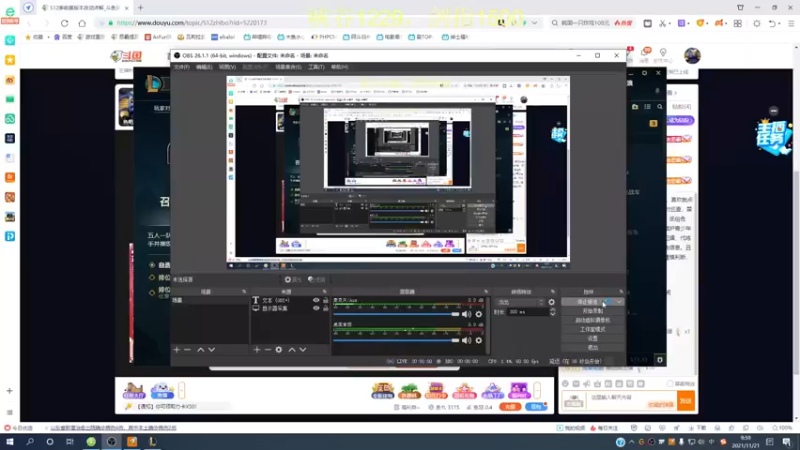Toggle lock on the display capture source
The width and height of the screenshot is (800, 450).
click(x=326, y=308)
